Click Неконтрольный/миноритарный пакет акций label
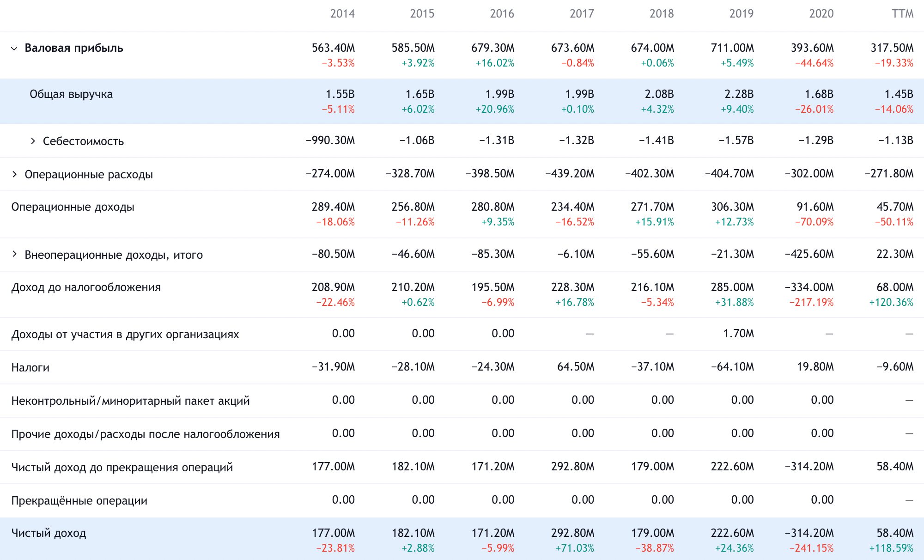This screenshot has height=560, width=924. pyautogui.click(x=131, y=401)
